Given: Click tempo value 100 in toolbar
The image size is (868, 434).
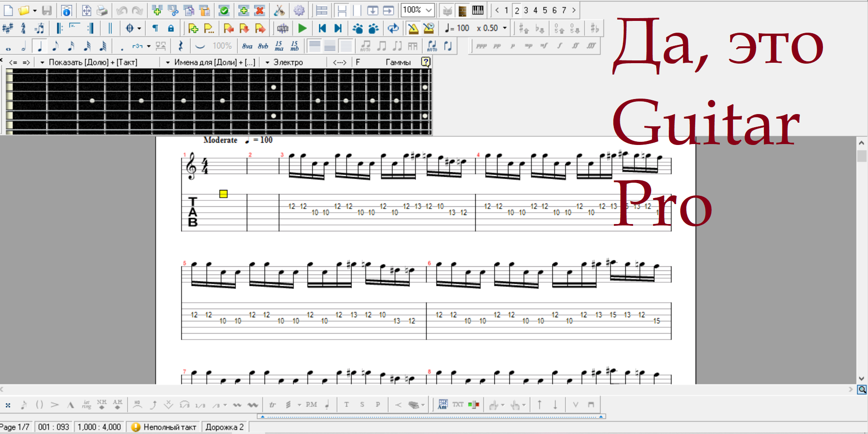Looking at the screenshot, I should tap(463, 28).
